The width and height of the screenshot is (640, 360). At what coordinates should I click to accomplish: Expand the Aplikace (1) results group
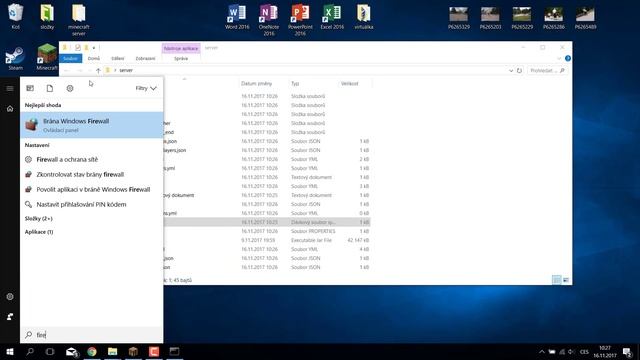coord(39,232)
